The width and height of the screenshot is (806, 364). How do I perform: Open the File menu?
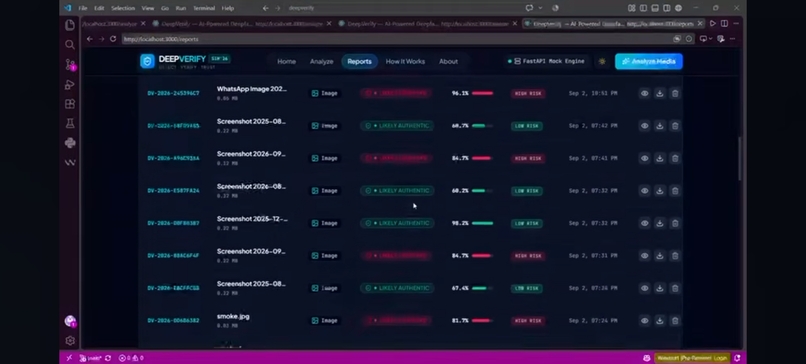(83, 8)
